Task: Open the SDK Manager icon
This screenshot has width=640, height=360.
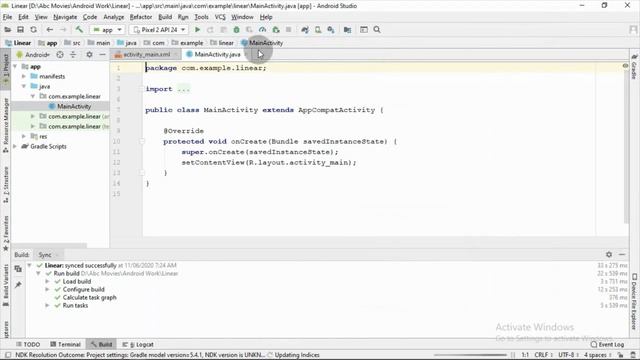Action: point(331,30)
